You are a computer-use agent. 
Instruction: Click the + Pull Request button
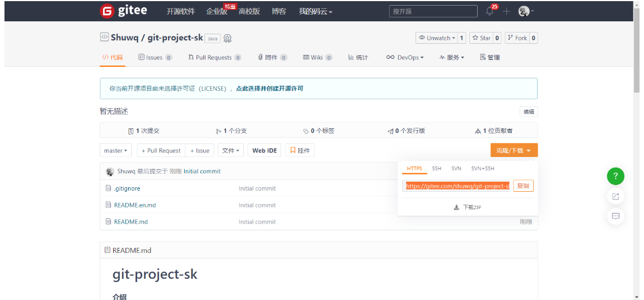[161, 150]
